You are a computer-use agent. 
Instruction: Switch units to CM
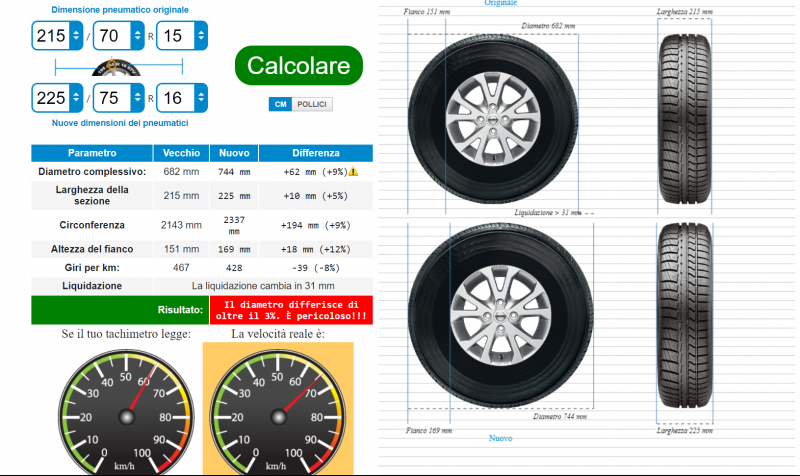[280, 104]
